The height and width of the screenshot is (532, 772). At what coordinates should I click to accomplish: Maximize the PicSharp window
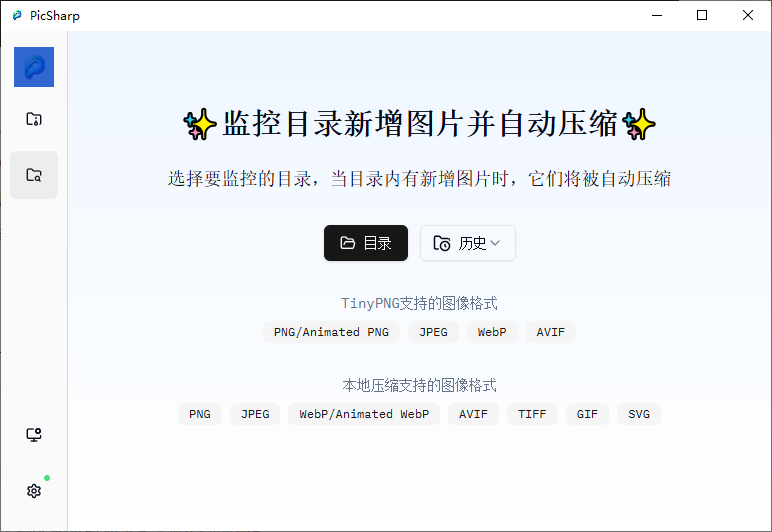tap(702, 15)
